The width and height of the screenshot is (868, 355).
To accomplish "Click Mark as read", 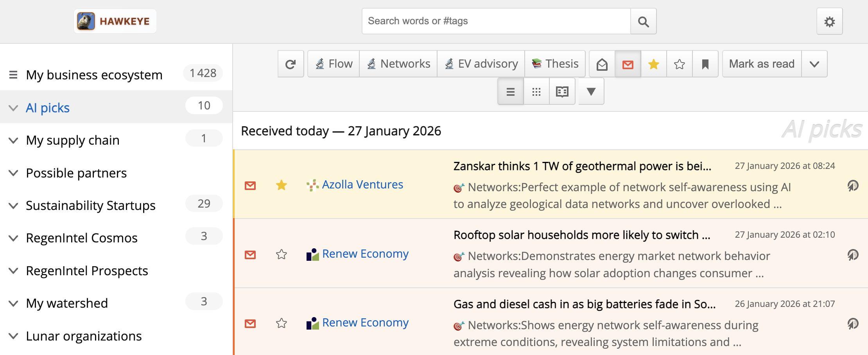I will tap(761, 63).
